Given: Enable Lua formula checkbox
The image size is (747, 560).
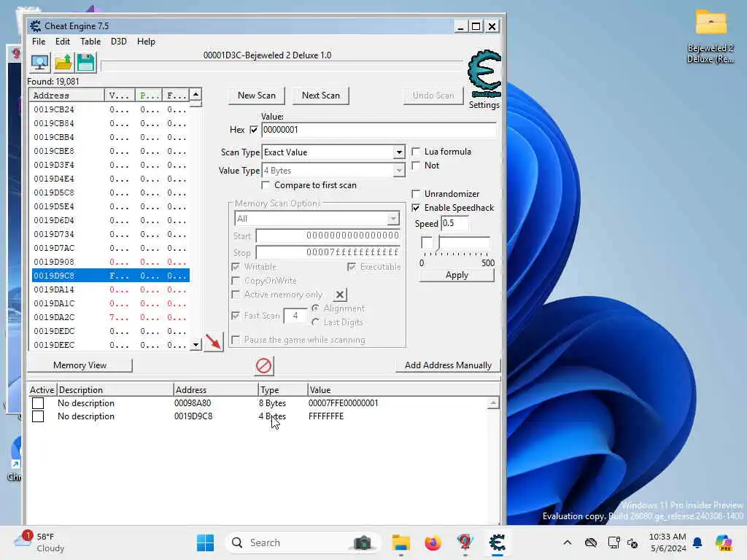Looking at the screenshot, I should 416,152.
